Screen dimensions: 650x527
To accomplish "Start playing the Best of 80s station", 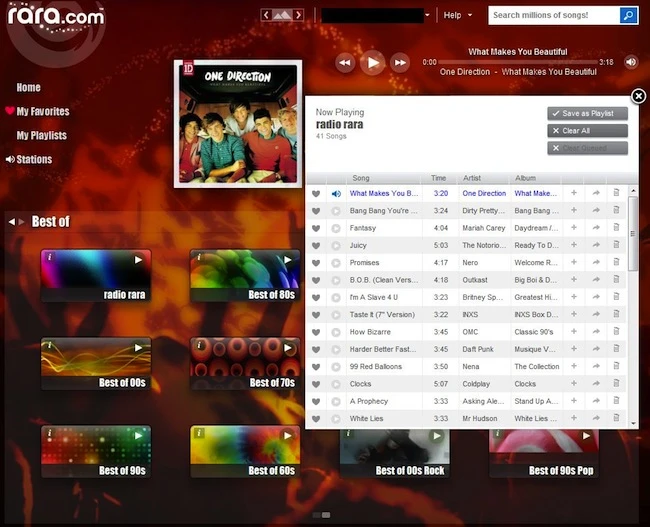I will pyautogui.click(x=288, y=260).
